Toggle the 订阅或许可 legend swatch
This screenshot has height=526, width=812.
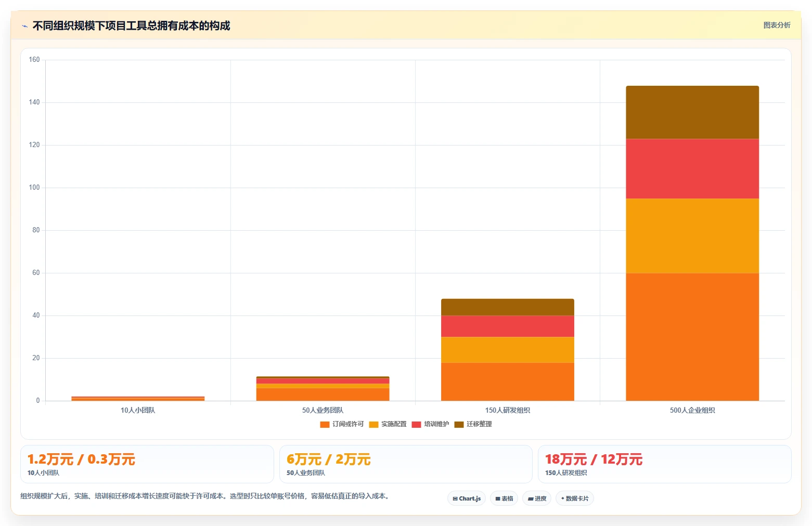(x=325, y=425)
